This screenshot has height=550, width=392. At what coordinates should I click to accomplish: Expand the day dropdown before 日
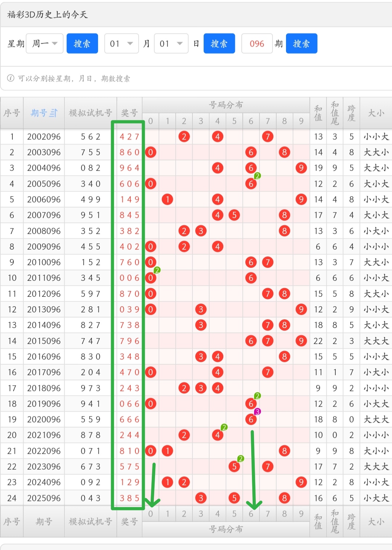[x=171, y=44]
